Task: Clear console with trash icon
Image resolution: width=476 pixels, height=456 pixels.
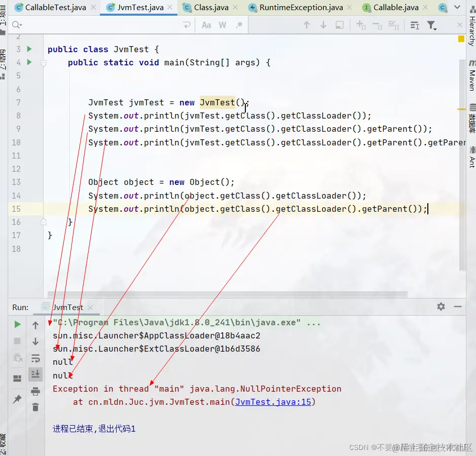Action: (x=35, y=407)
